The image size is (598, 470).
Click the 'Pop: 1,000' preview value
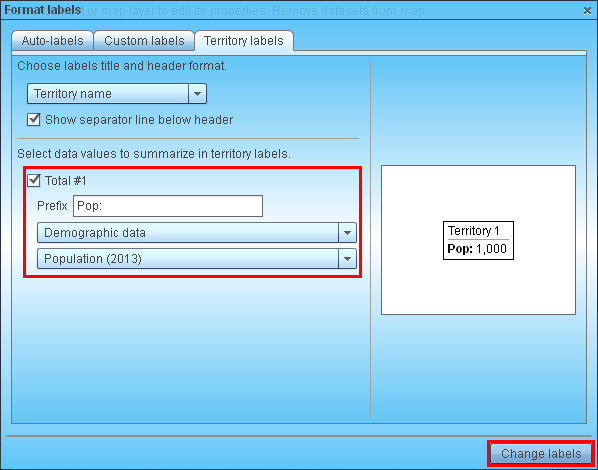coord(477,249)
